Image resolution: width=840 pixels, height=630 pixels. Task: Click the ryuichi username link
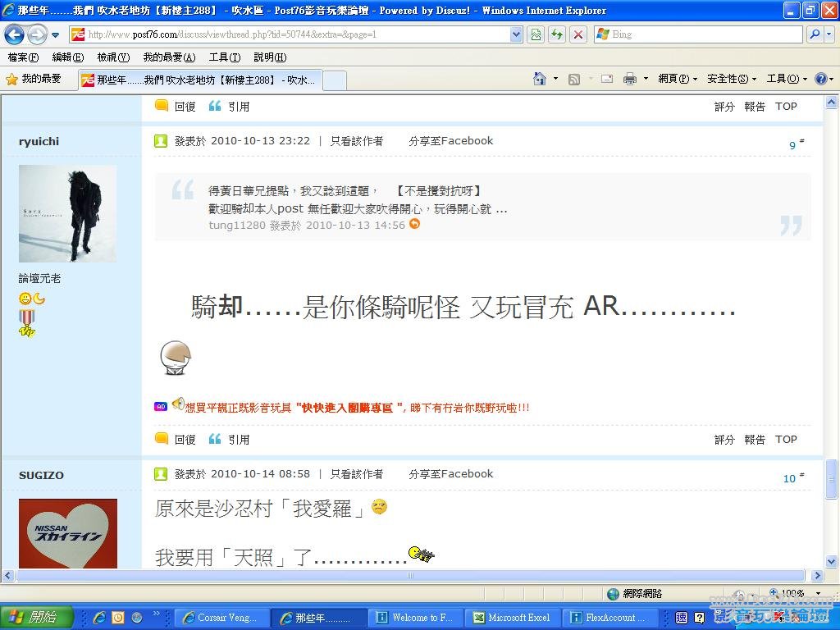tap(39, 141)
